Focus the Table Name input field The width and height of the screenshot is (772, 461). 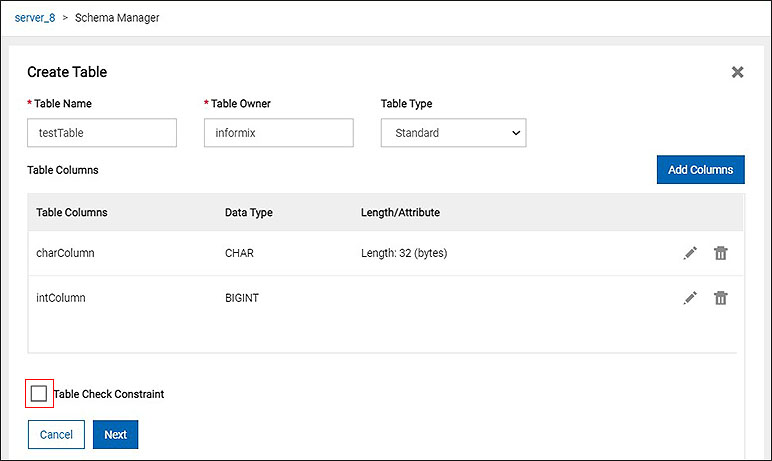point(102,133)
